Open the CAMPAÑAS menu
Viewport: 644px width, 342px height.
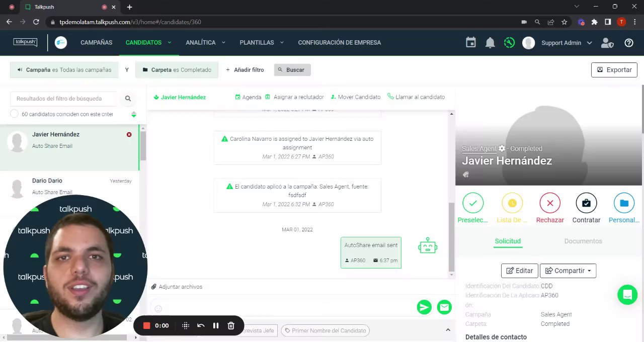click(x=97, y=43)
